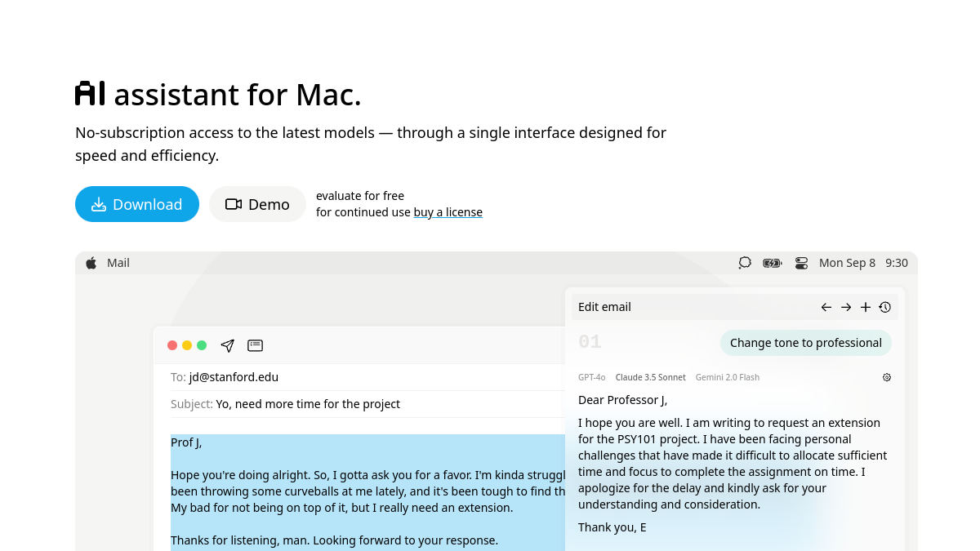Click the Download button
The height and width of the screenshot is (551, 980).
(x=137, y=204)
